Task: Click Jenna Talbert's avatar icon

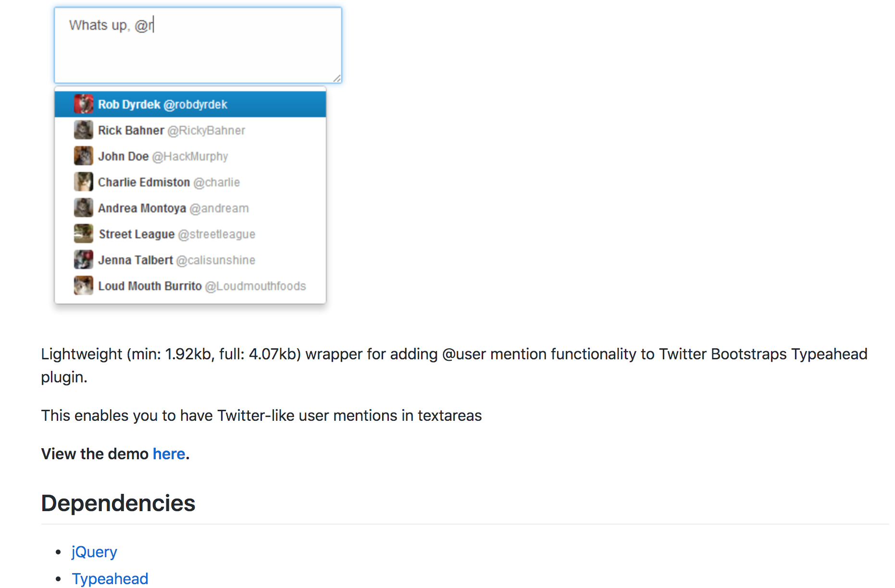Action: (x=83, y=260)
